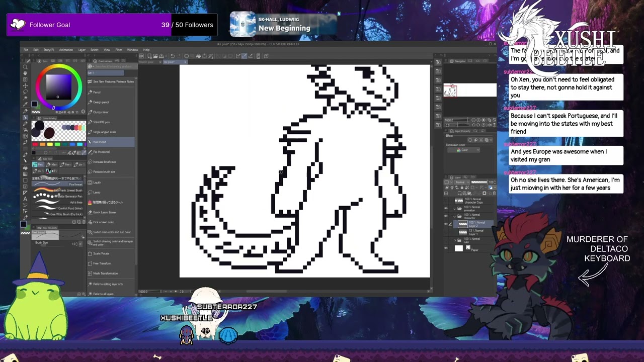Image resolution: width=644 pixels, height=362 pixels.
Task: Hide Layer 2 visibility eye
Action: (446, 224)
